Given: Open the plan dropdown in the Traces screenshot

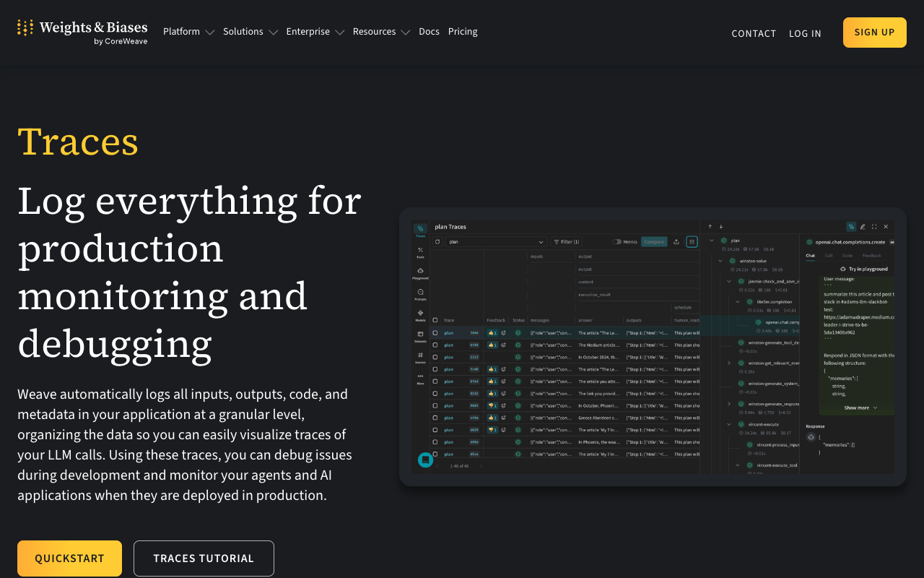Looking at the screenshot, I should (x=495, y=242).
